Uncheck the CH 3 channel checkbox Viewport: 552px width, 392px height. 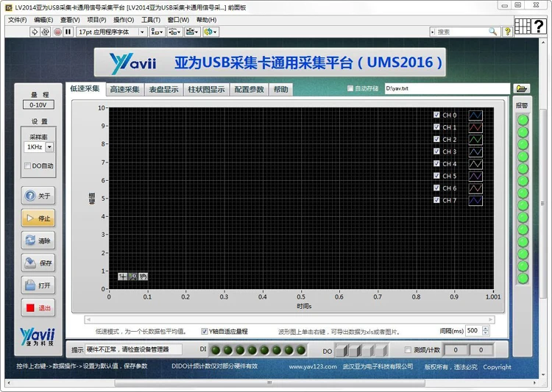point(436,152)
